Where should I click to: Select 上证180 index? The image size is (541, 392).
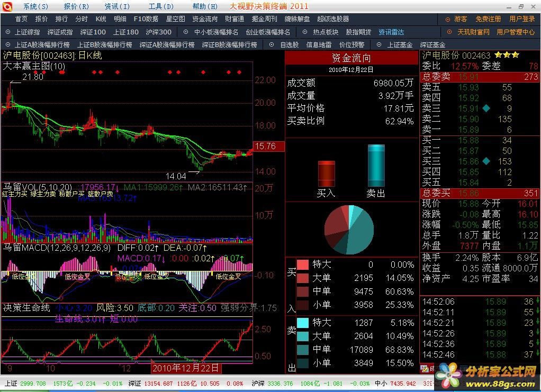point(126,32)
